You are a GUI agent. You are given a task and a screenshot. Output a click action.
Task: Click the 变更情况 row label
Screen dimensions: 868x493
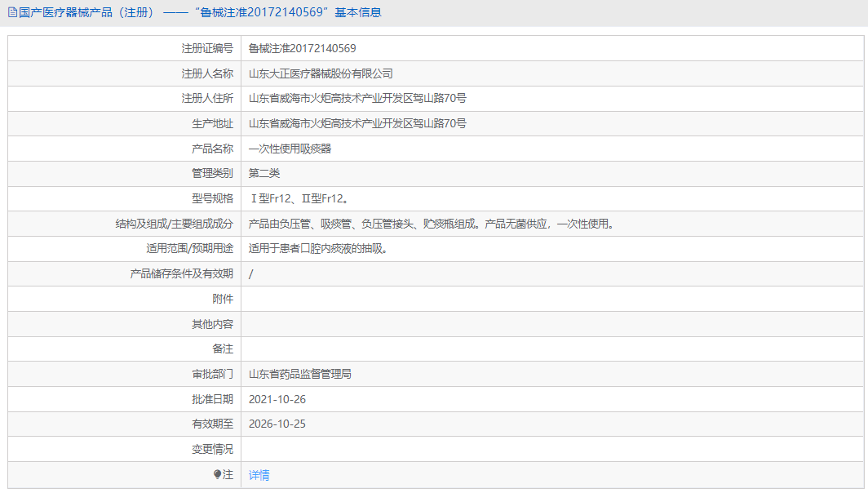point(214,449)
